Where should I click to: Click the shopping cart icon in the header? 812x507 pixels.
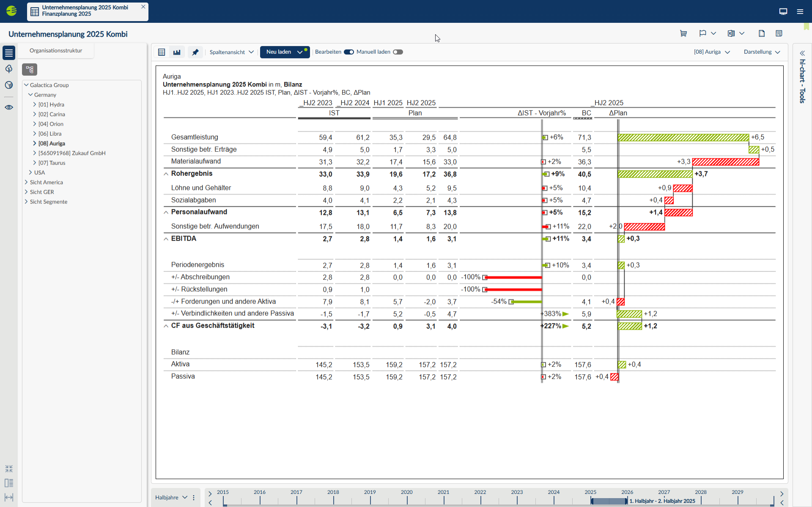683,33
